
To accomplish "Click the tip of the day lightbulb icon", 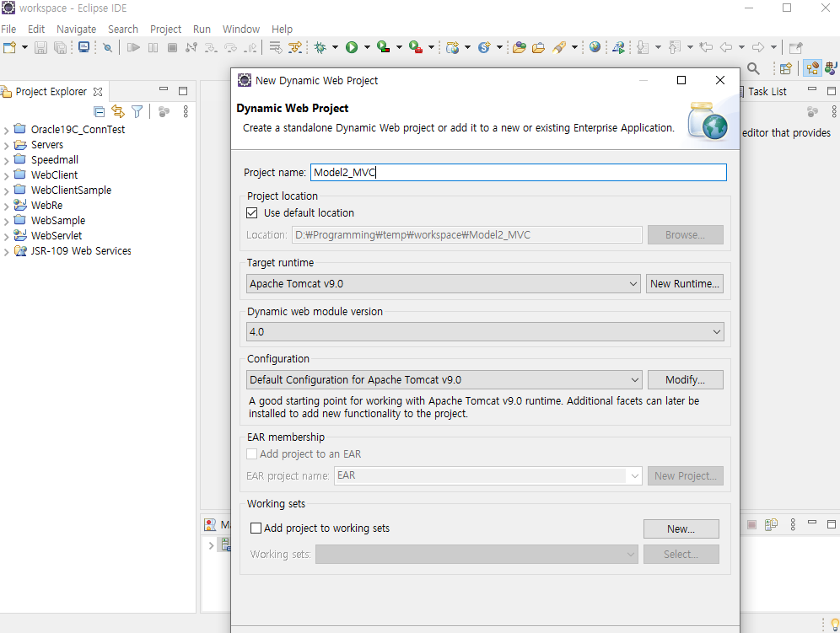I will point(835,624).
